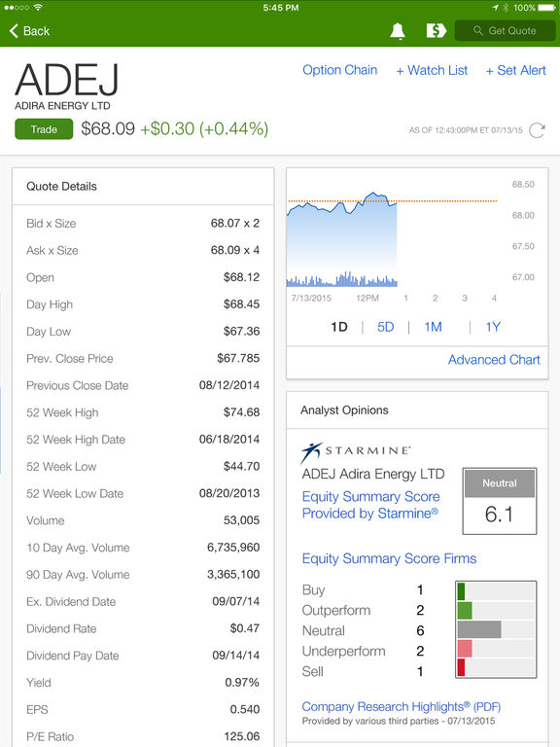This screenshot has width=560, height=747.
Task: Tap the Wi-Fi status icon
Action: click(38, 8)
